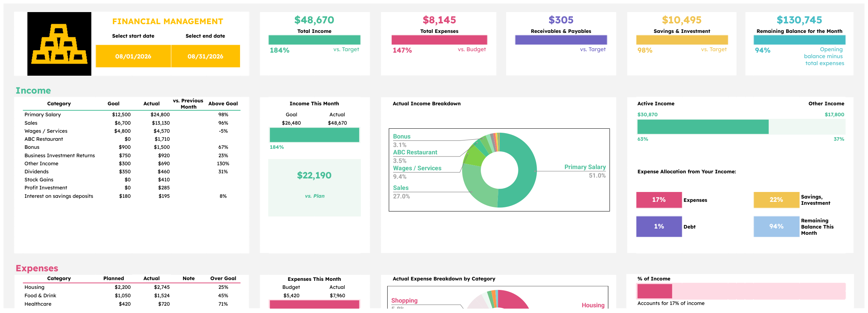Select the Dividends category cell
The height and width of the screenshot is (313, 868).
pos(37,172)
